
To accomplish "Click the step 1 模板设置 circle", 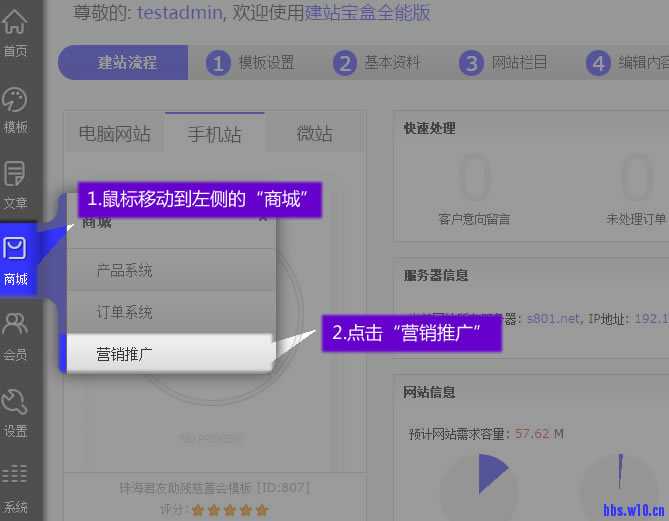I will pyautogui.click(x=218, y=63).
